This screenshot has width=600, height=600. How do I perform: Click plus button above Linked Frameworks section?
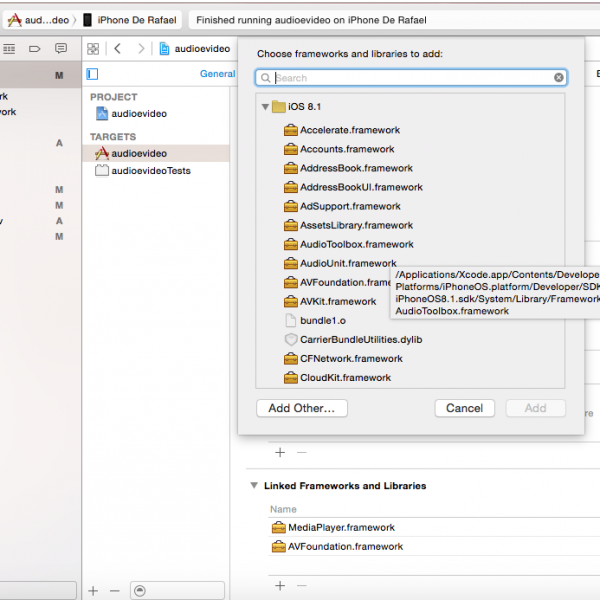[280, 453]
